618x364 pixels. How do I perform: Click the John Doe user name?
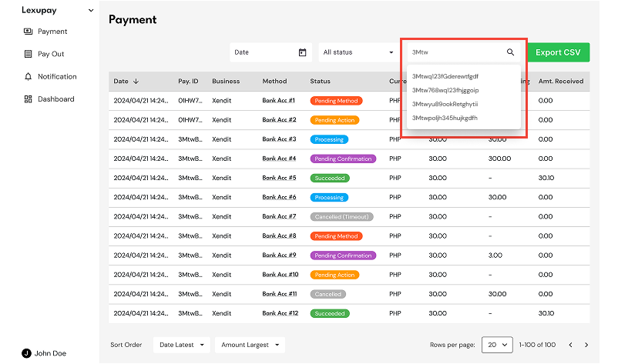(x=50, y=353)
